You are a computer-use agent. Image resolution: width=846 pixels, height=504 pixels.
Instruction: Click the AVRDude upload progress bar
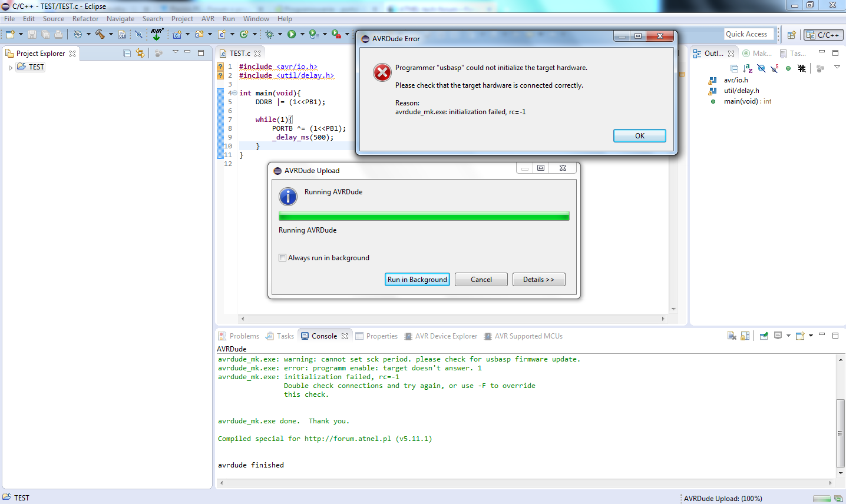click(424, 216)
